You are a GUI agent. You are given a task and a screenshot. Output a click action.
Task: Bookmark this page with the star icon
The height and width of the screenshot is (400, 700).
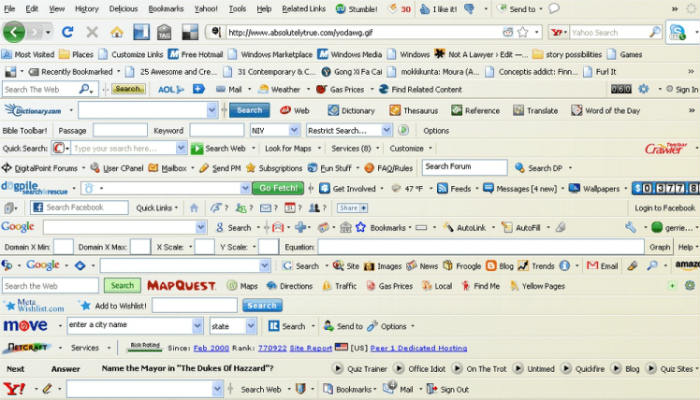point(523,32)
